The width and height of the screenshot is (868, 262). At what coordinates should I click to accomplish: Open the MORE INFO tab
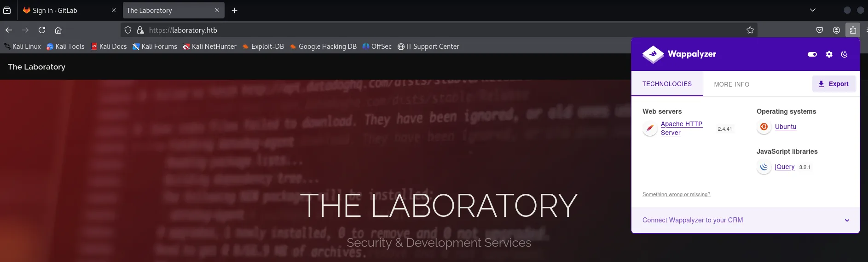point(731,84)
